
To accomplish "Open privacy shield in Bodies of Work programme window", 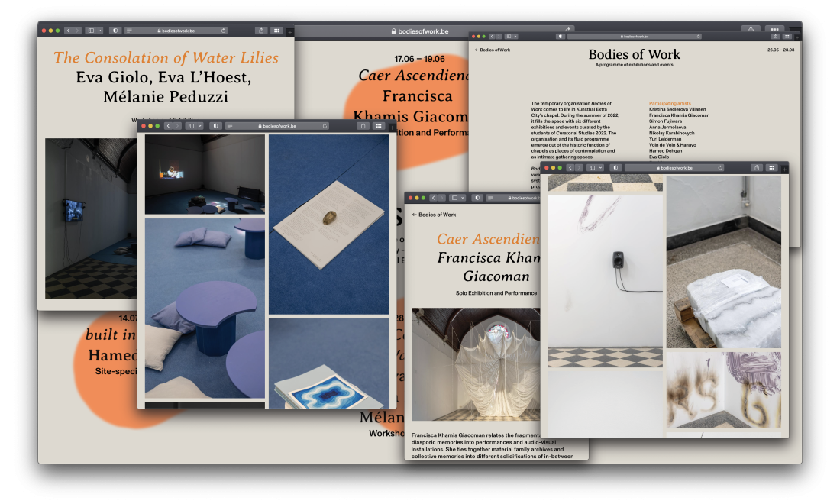I will click(561, 37).
